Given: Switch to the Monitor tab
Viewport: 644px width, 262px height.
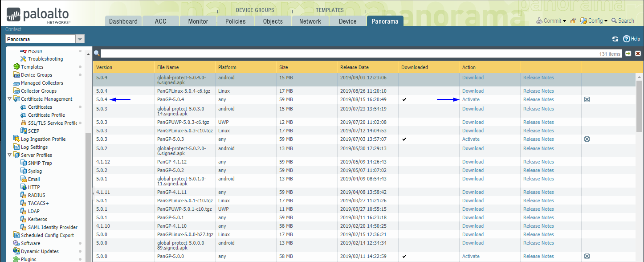Looking at the screenshot, I should [x=198, y=20].
